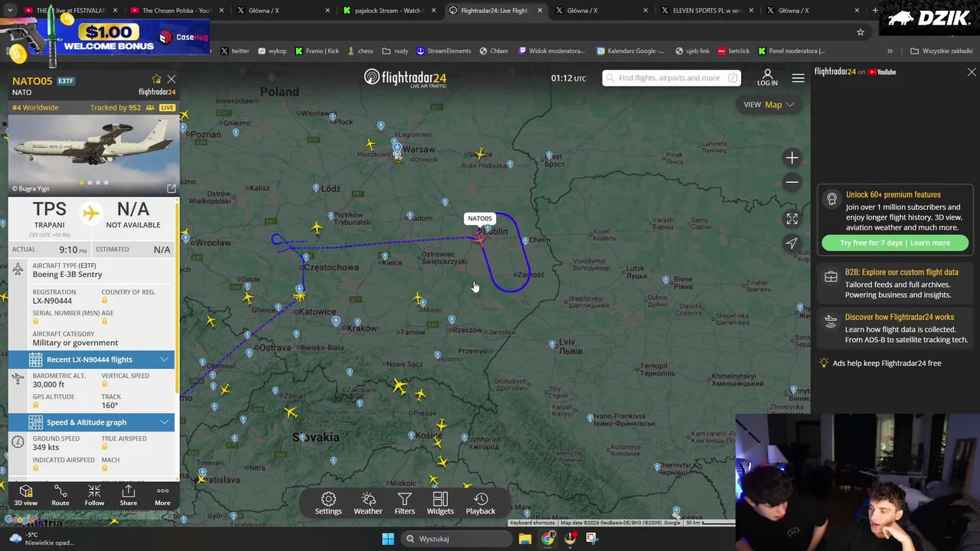This screenshot has height=551, width=980.
Task: Click the aircraft photo thumbnail
Action: [93, 155]
